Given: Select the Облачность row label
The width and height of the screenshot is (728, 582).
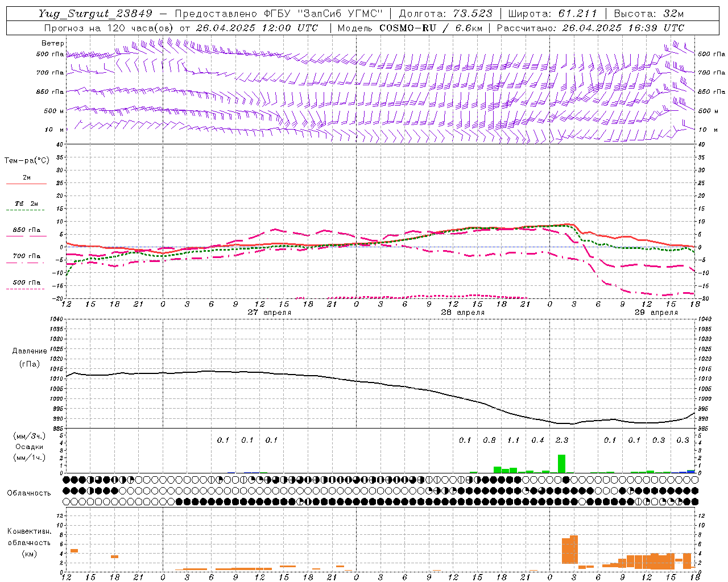Looking at the screenshot, I should [29, 493].
